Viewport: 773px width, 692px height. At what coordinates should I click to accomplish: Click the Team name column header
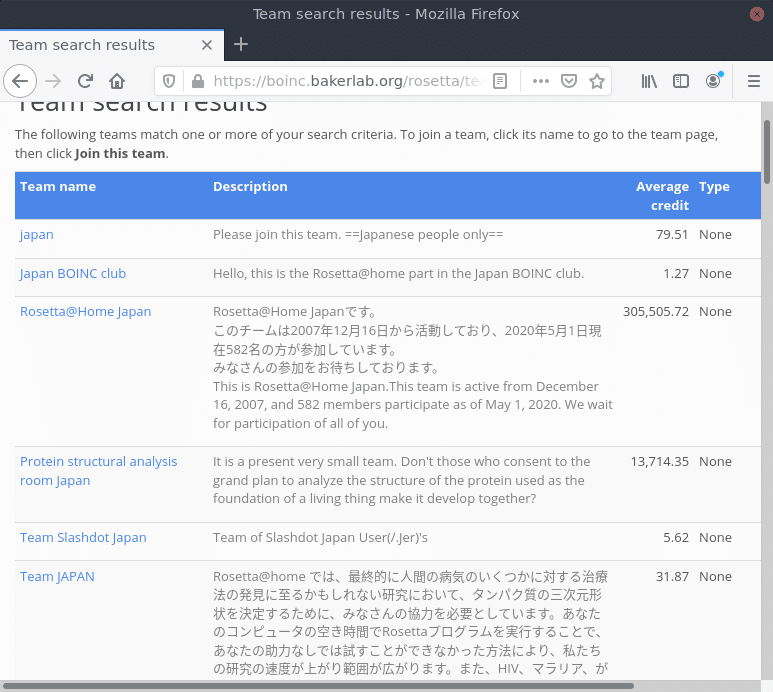click(58, 186)
